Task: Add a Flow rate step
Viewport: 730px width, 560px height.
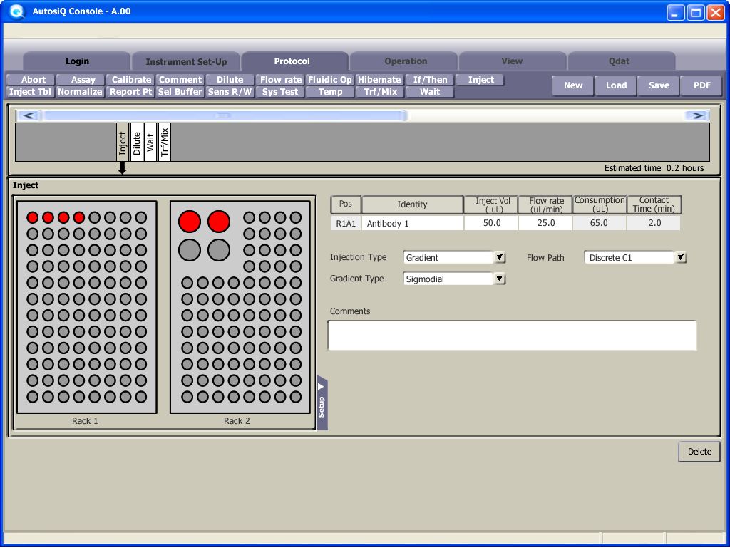Action: [x=281, y=80]
